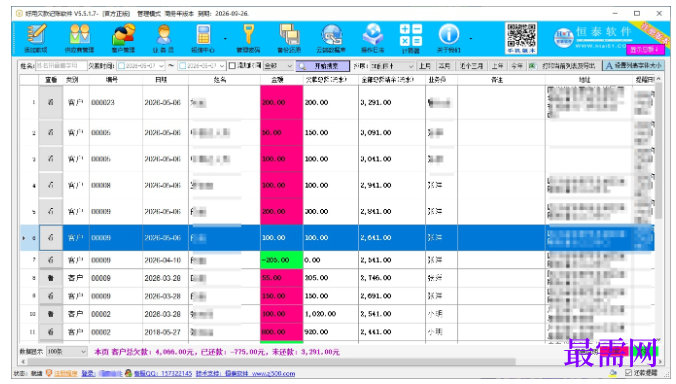Select the pink 55.00 amount cell

(282, 278)
